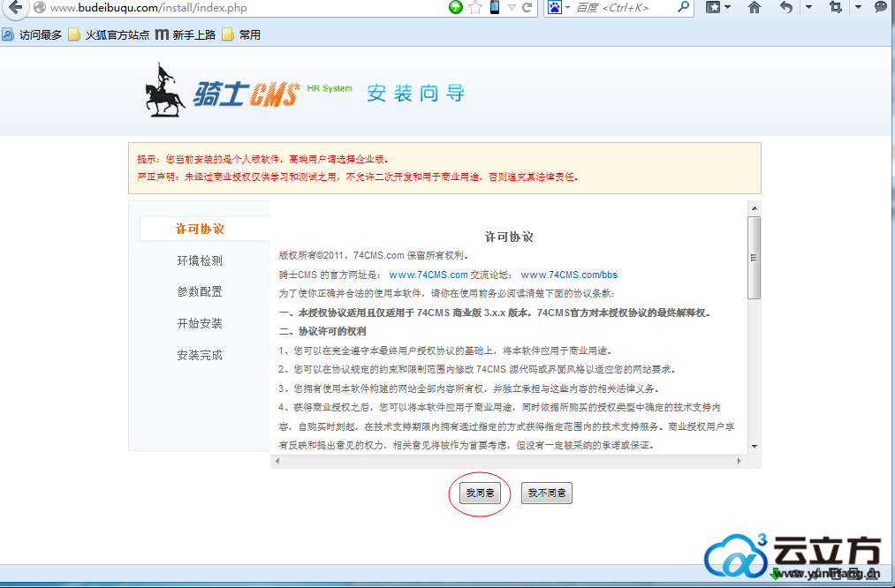The image size is (895, 588).
Task: Open the www.74CMS.com/bbs forum link
Action: point(569,275)
